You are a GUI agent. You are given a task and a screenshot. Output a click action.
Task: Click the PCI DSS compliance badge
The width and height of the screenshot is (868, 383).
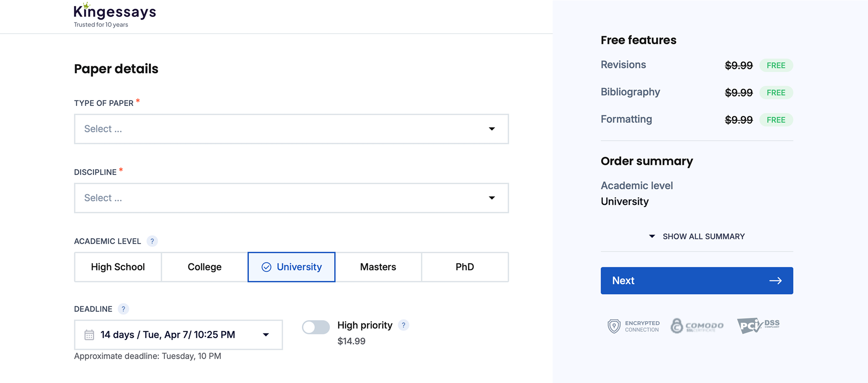click(x=758, y=325)
